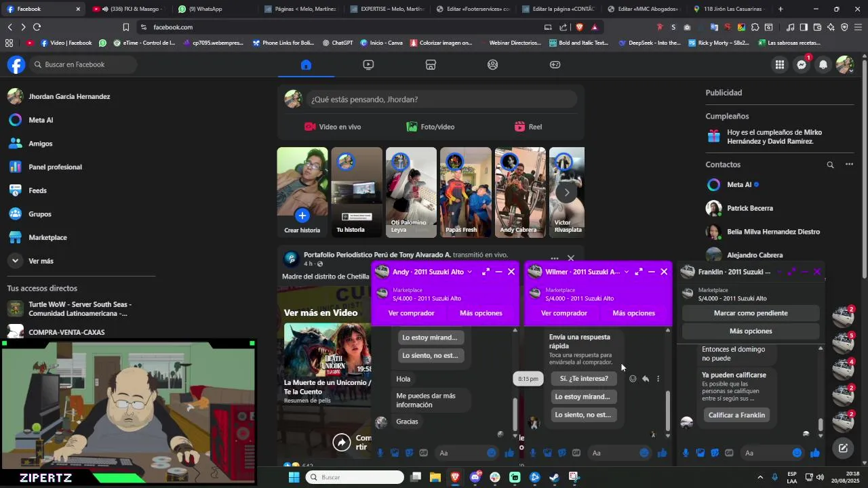Click Marcar como pendiente in Franklin chat
Screen dimensions: 868x488
(x=751, y=313)
